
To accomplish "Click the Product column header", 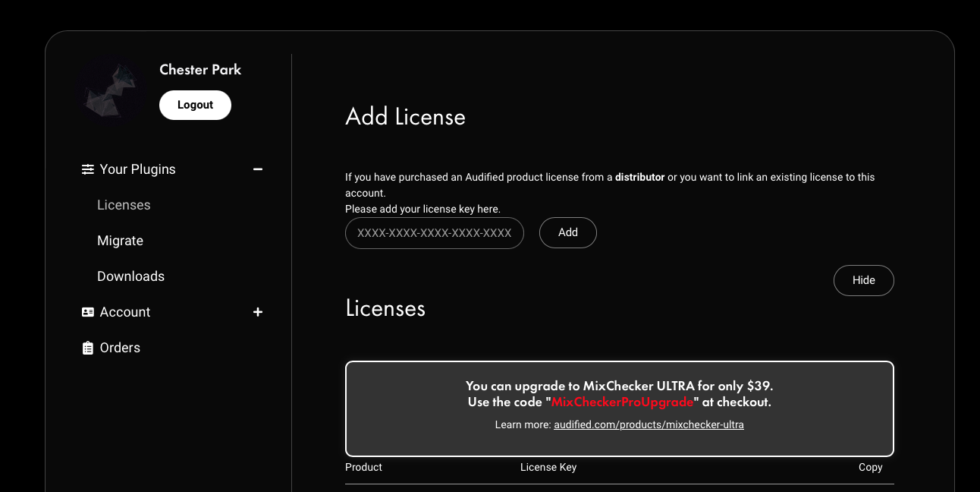I will click(363, 467).
